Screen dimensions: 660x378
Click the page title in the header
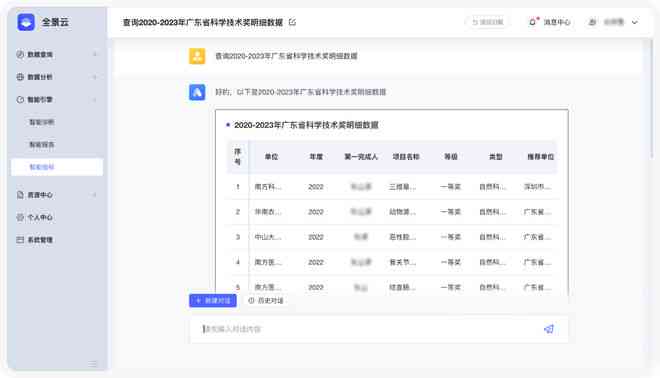point(202,22)
